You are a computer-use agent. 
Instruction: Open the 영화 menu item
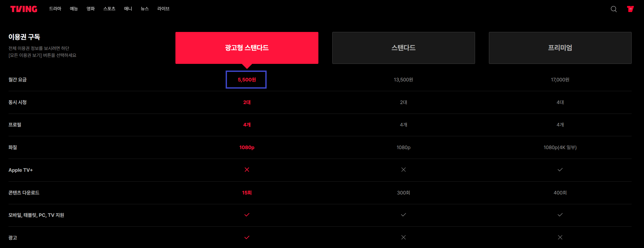tap(91, 9)
